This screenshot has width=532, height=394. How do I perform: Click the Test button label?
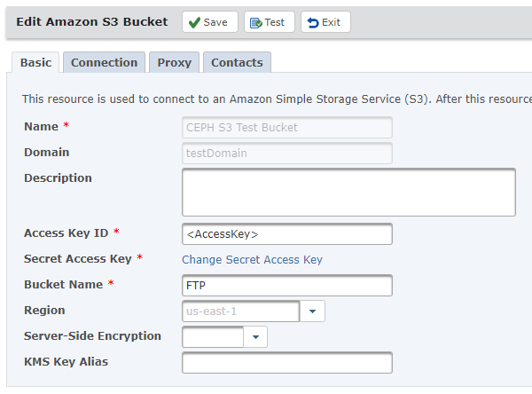pos(275,22)
